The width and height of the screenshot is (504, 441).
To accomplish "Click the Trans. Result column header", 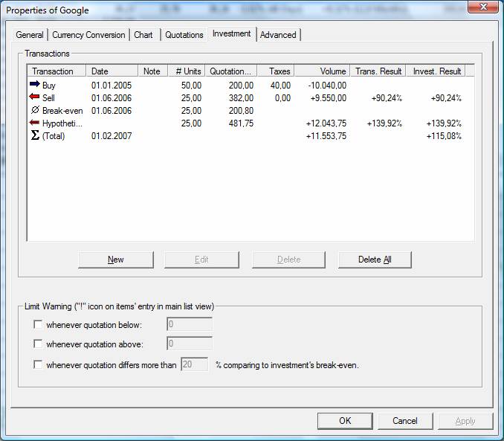I will 378,71.
